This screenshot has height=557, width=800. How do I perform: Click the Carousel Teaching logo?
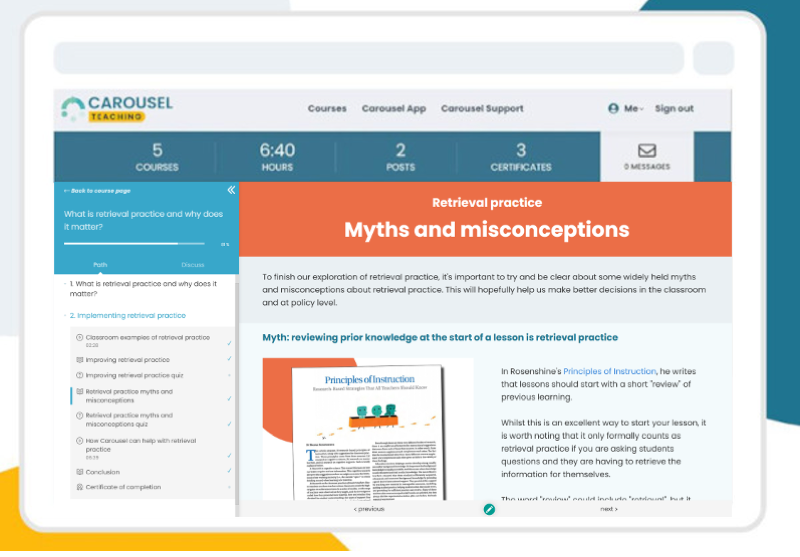(x=116, y=109)
